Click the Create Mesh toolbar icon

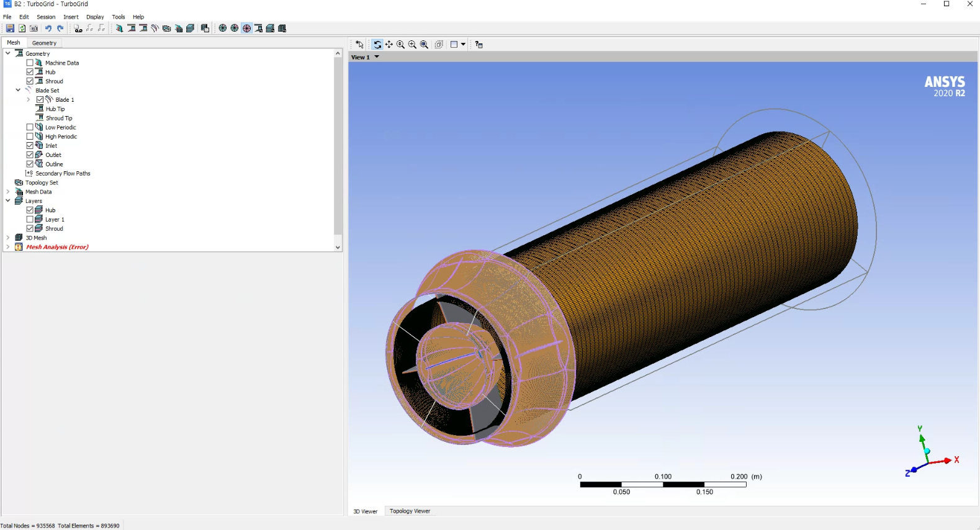[205, 28]
